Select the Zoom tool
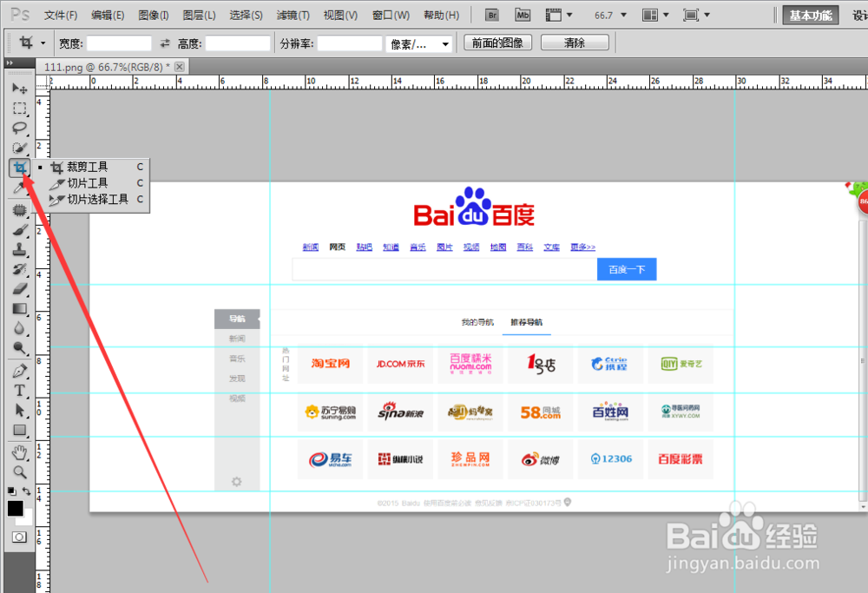This screenshot has height=593, width=868. click(x=19, y=472)
